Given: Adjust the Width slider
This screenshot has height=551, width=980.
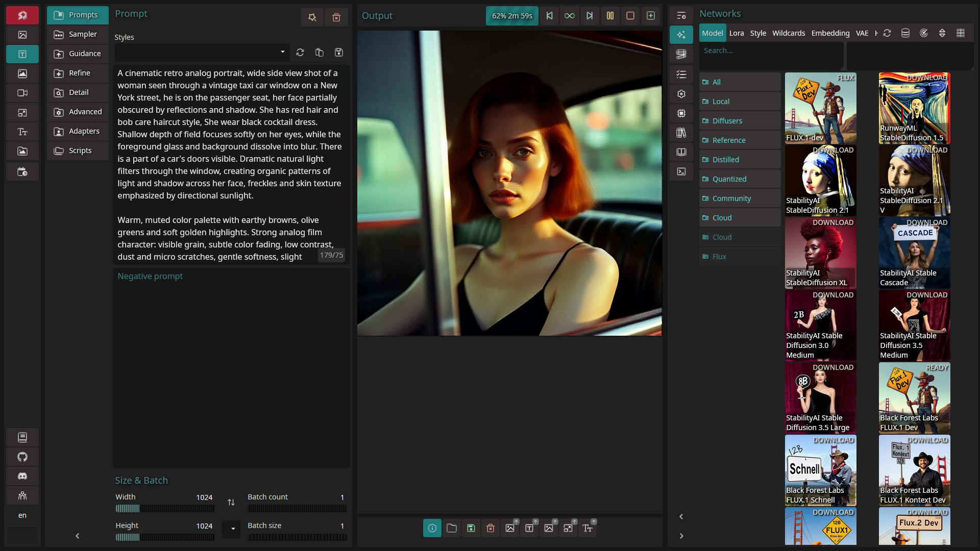Looking at the screenshot, I should point(164,508).
